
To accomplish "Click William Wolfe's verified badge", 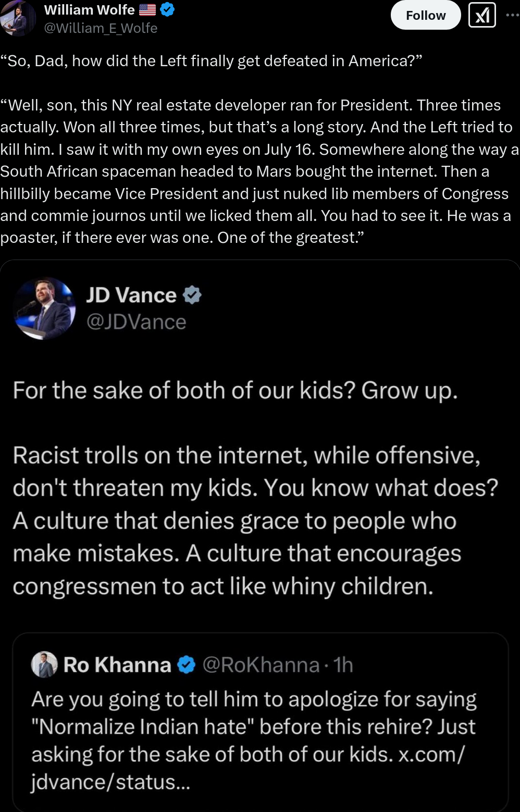I will pyautogui.click(x=167, y=9).
